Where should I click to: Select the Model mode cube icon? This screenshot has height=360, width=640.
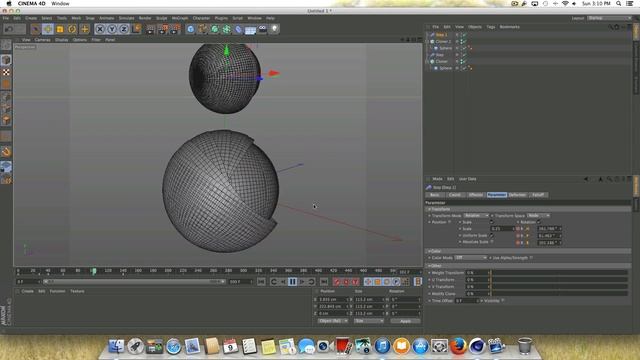click(x=6, y=60)
